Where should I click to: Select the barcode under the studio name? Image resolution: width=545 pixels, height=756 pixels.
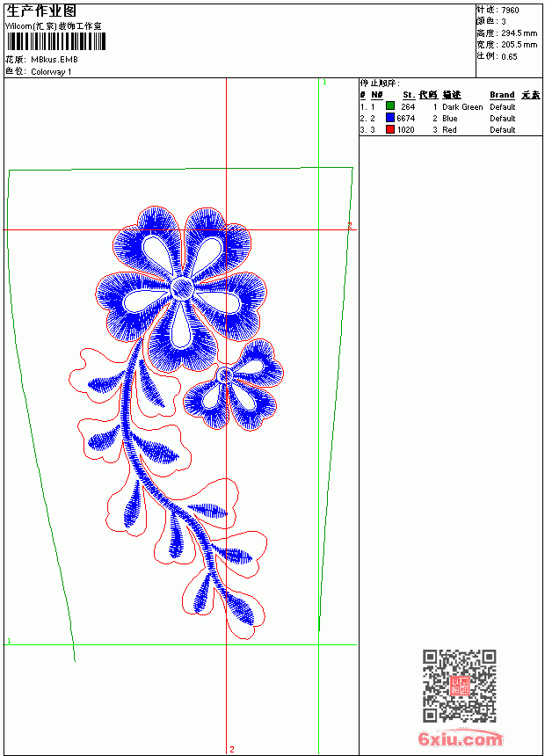pyautogui.click(x=55, y=41)
